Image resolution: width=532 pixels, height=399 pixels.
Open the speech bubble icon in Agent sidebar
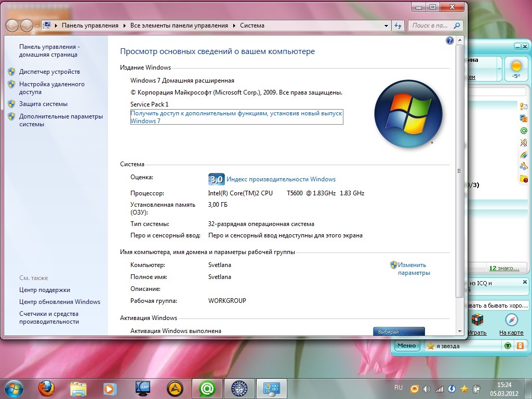click(524, 106)
